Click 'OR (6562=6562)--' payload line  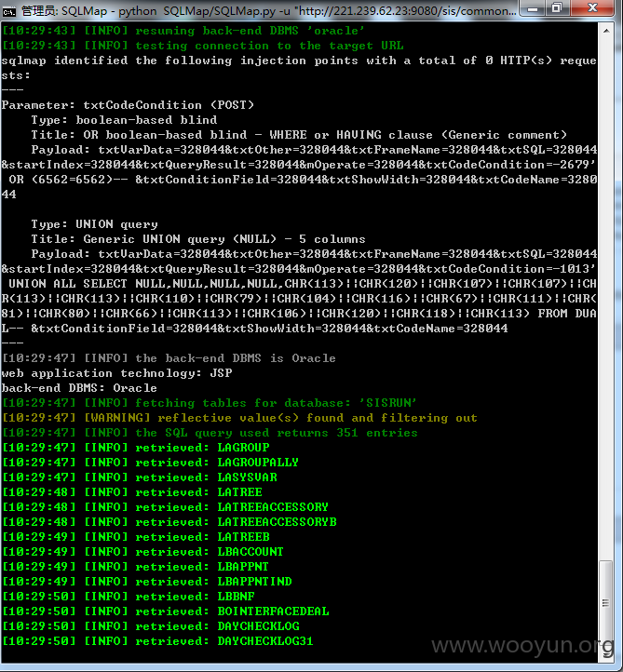[303, 180]
